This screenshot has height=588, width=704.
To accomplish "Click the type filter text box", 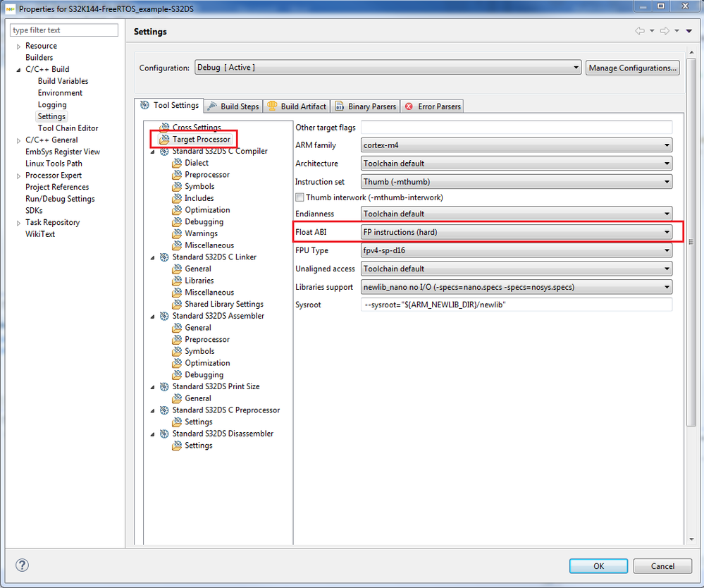I will pyautogui.click(x=63, y=30).
